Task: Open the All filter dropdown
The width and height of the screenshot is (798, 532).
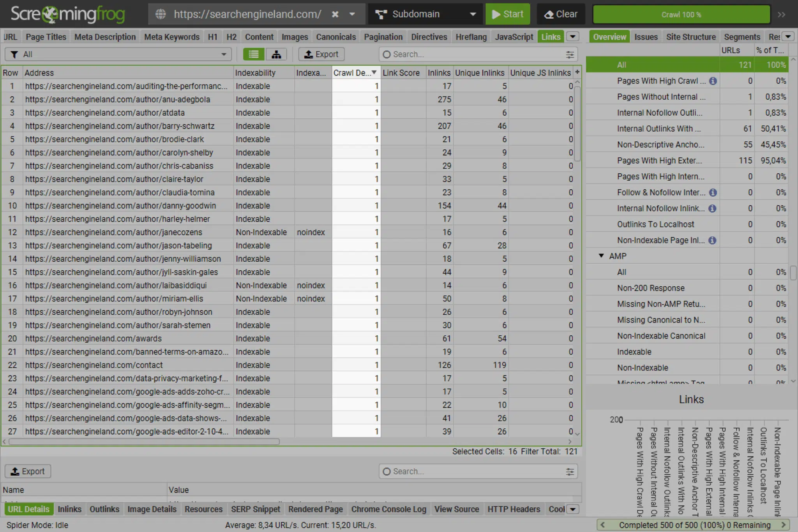Action: (223, 54)
